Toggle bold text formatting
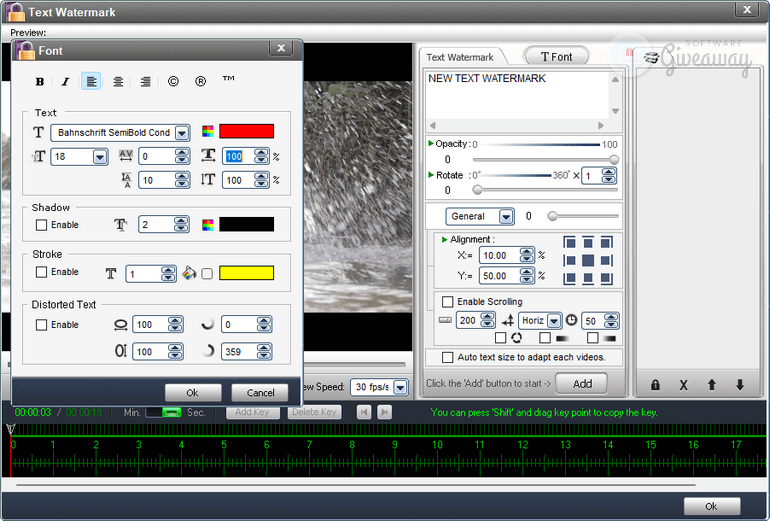This screenshot has width=770, height=521. click(x=40, y=82)
